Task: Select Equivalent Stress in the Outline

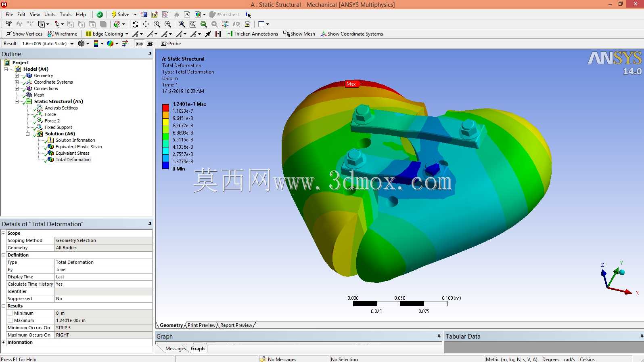Action: click(x=73, y=153)
